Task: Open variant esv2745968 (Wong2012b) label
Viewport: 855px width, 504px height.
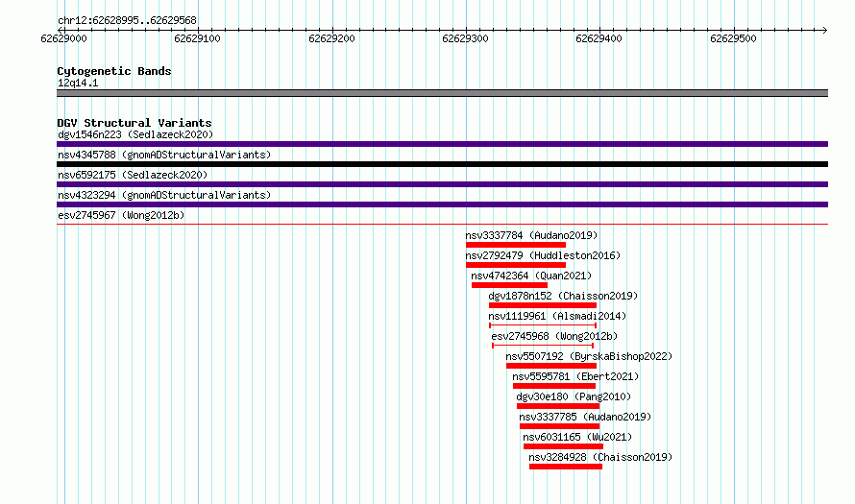Action: pyautogui.click(x=554, y=336)
